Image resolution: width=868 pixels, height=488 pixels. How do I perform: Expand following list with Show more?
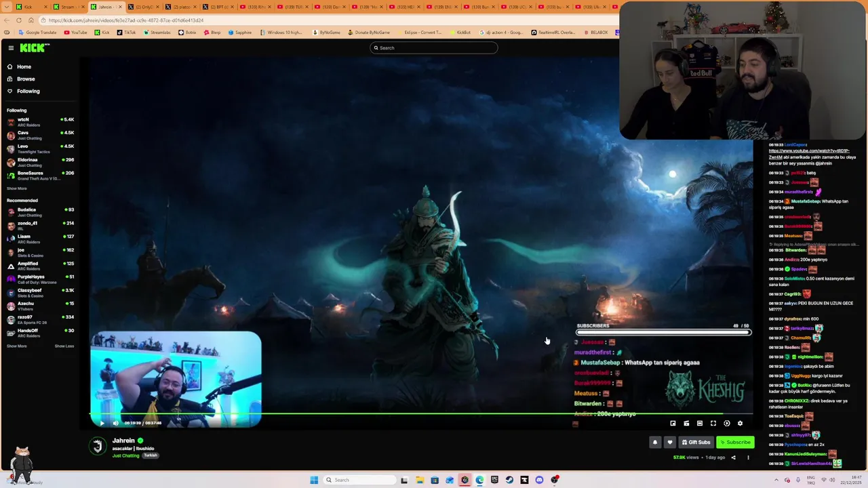point(17,188)
